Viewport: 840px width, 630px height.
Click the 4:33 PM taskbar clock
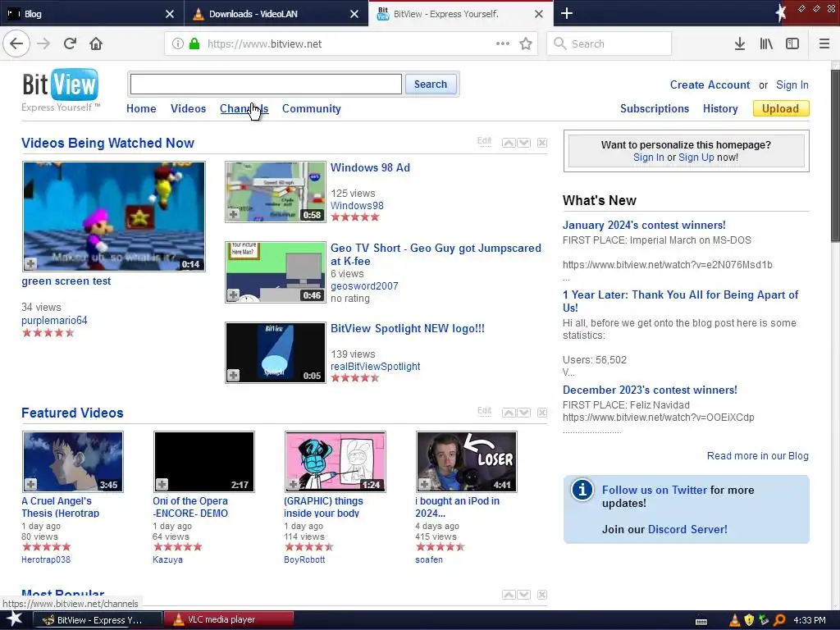(809, 620)
